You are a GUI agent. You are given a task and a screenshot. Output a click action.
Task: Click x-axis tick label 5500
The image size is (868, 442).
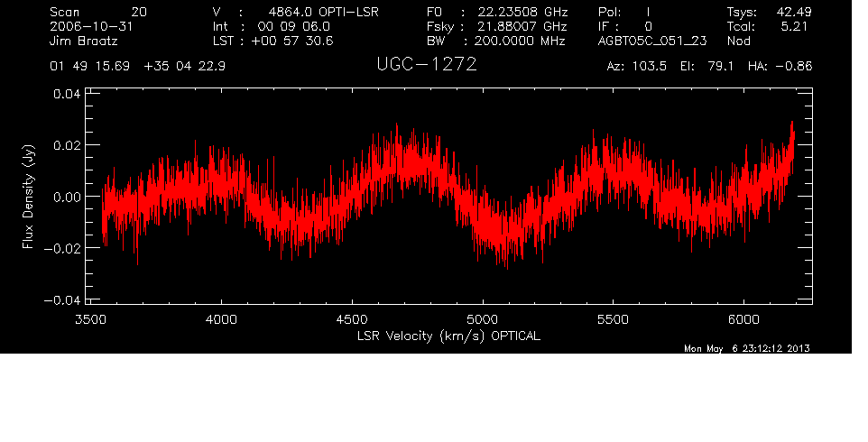(x=614, y=319)
